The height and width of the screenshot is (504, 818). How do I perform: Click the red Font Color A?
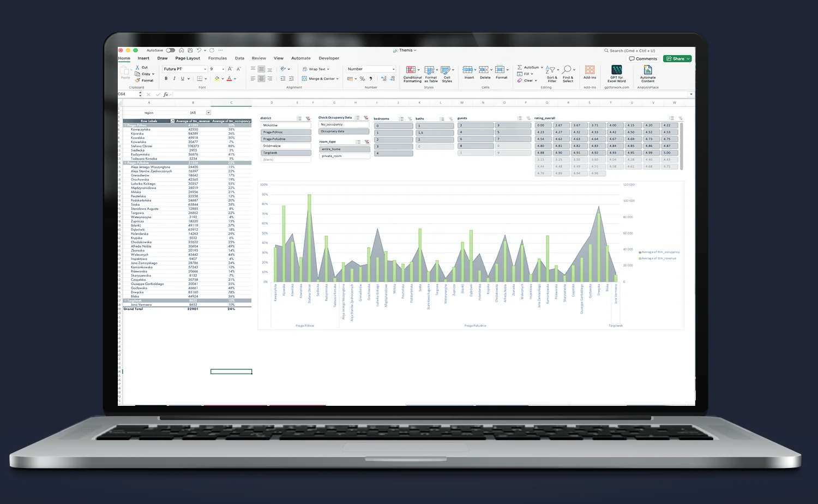[x=229, y=79]
